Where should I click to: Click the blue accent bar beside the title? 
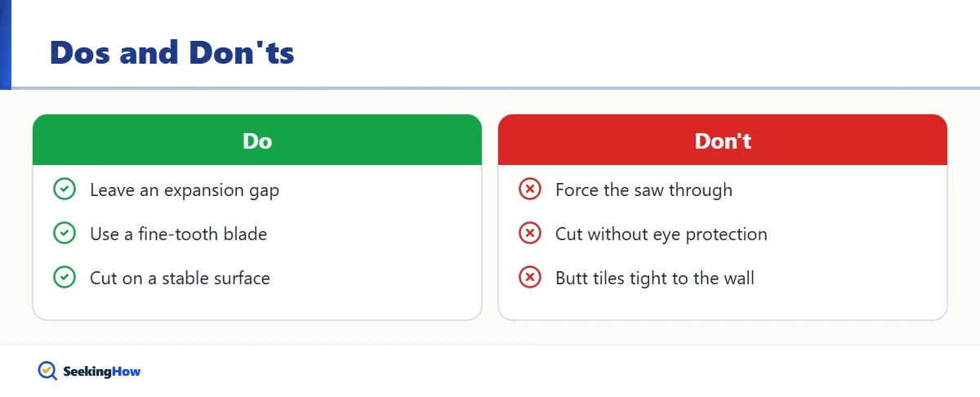point(6,44)
